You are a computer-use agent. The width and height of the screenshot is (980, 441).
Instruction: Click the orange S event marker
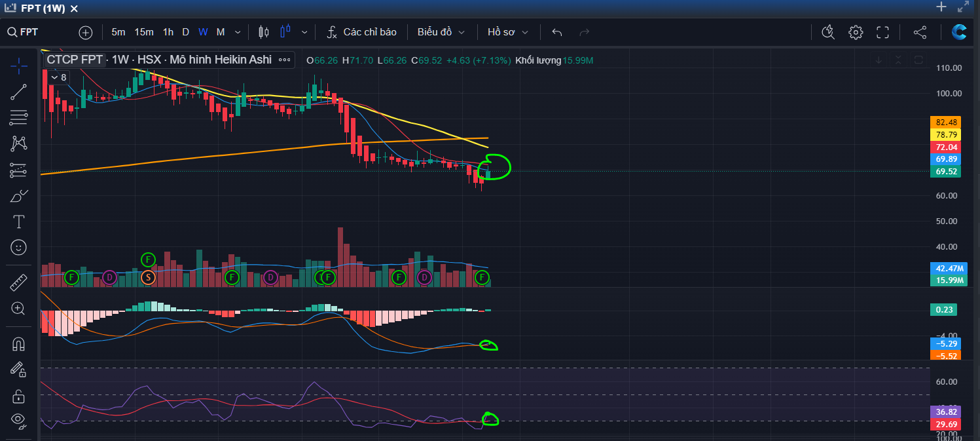click(x=148, y=277)
